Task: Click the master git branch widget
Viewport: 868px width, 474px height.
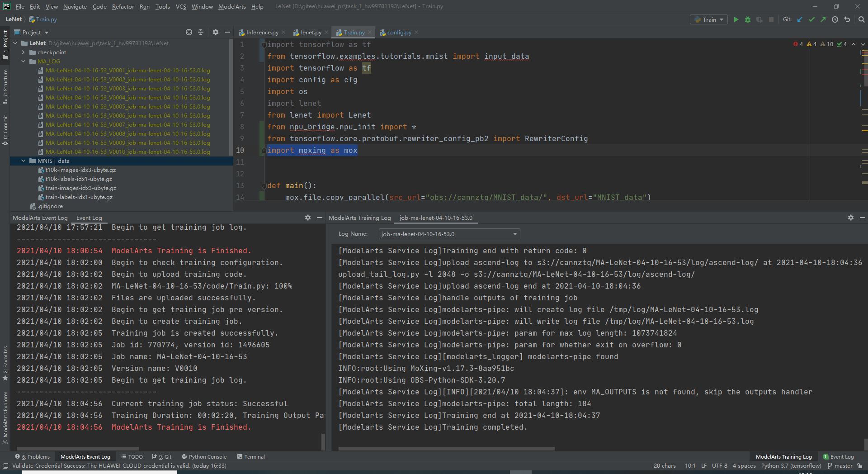Action: [840, 465]
